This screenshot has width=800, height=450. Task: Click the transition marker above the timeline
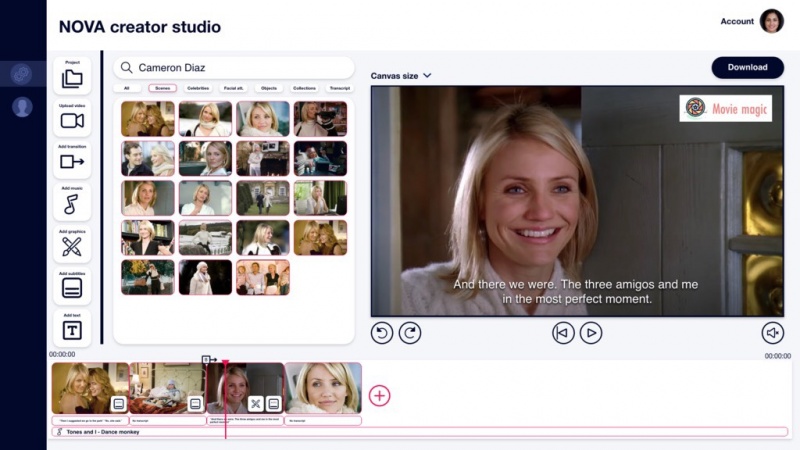(209, 360)
